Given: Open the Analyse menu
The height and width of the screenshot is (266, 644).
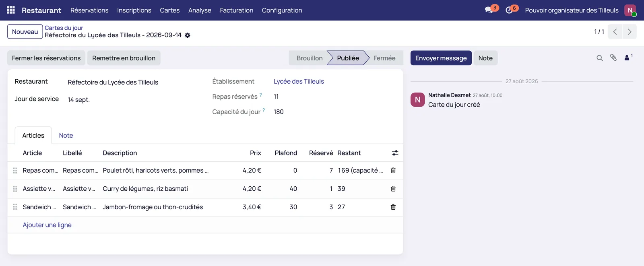Looking at the screenshot, I should click(x=200, y=10).
